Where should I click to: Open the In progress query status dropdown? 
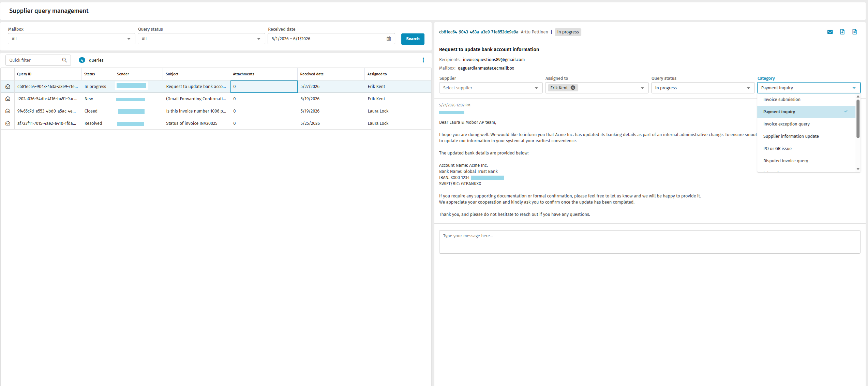(703, 88)
